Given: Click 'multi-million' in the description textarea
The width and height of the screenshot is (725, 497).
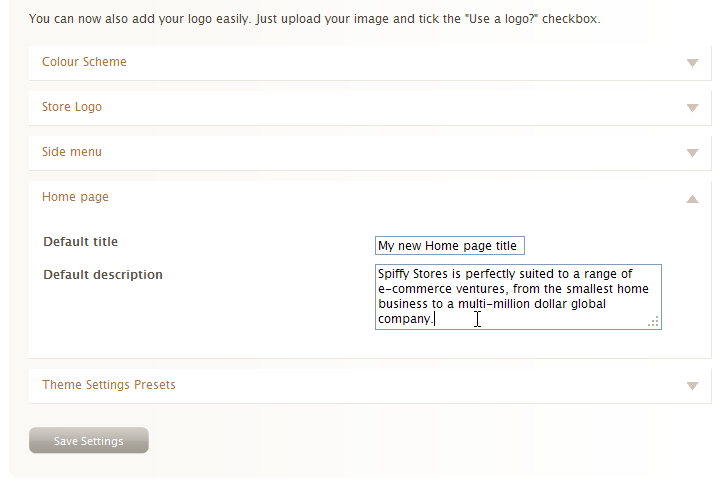Looking at the screenshot, I should click(x=494, y=304).
